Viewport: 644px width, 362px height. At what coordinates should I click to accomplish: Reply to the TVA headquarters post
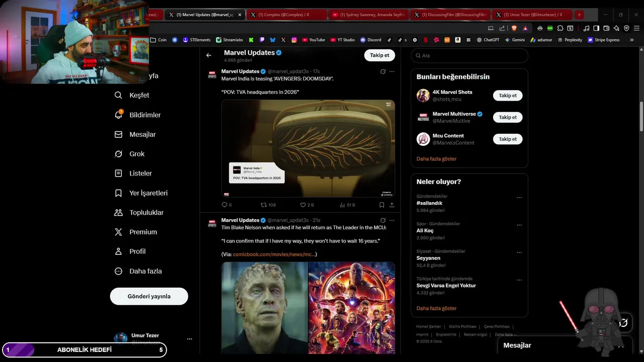click(226, 205)
